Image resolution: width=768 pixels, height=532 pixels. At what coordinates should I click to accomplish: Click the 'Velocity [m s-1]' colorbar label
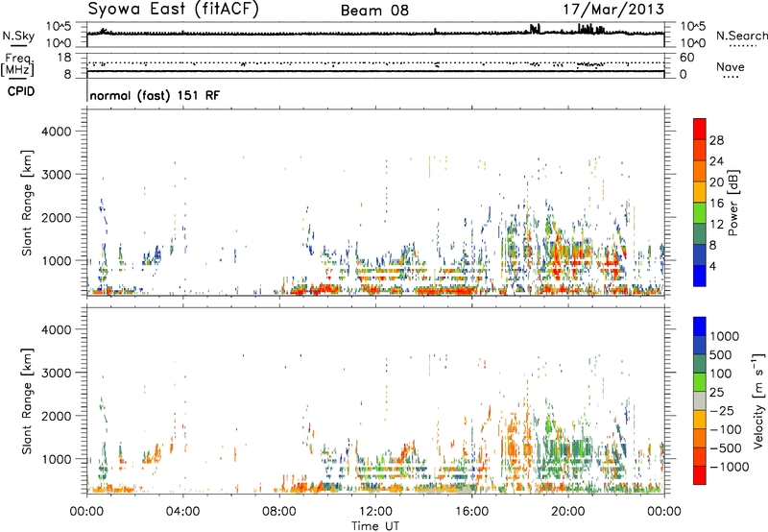click(758, 400)
